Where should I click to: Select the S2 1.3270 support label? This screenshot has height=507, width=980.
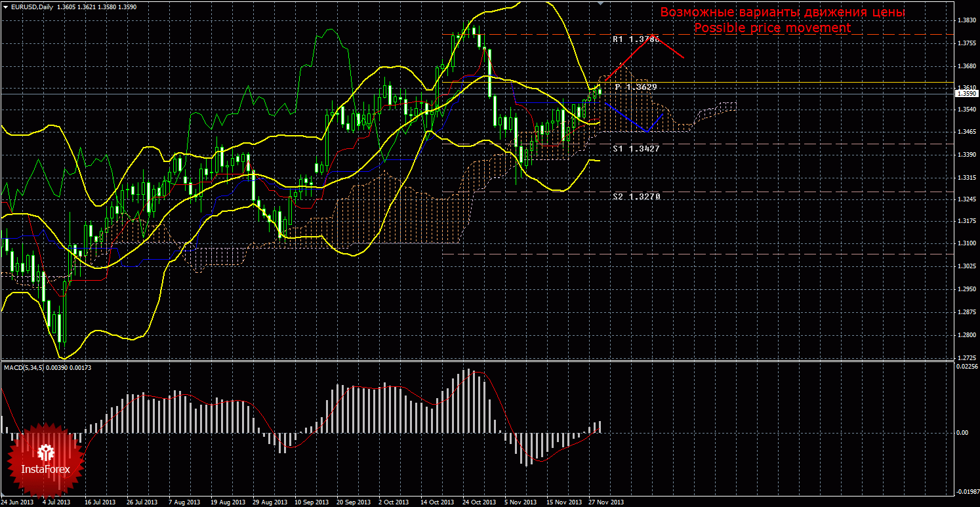(635, 196)
